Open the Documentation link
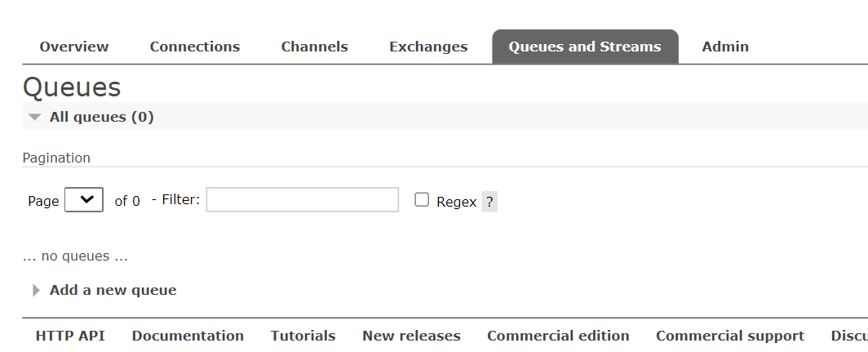Viewport: 868px width, 352px height. pyautogui.click(x=188, y=336)
